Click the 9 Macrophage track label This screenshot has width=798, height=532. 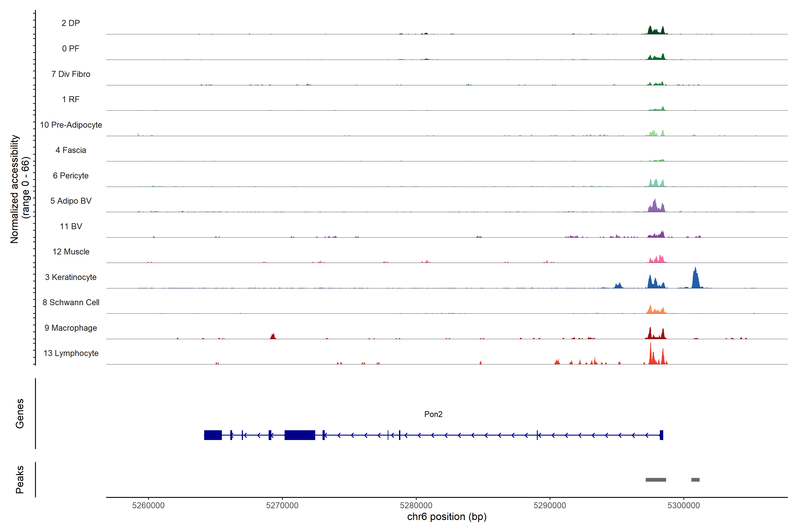(x=70, y=328)
